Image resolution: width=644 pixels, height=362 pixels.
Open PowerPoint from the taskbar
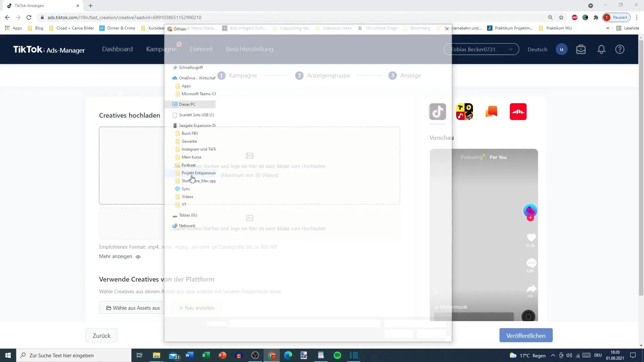coord(222,355)
